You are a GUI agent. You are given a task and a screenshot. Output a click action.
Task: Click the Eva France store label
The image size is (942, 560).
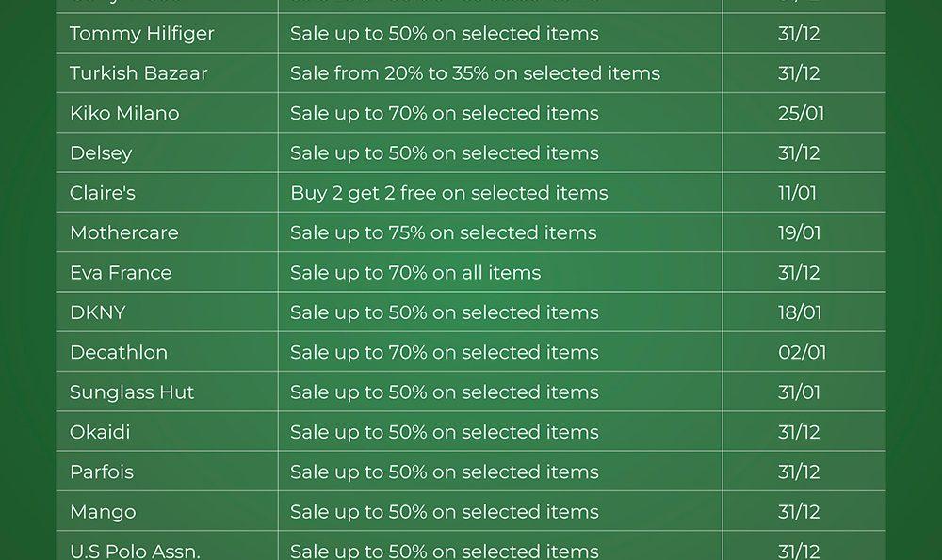click(121, 273)
